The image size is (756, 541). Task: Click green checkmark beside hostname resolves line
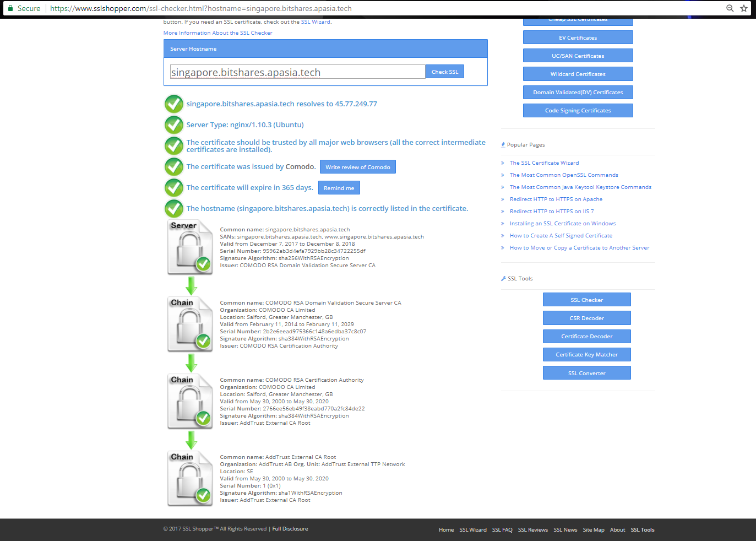pyautogui.click(x=174, y=104)
